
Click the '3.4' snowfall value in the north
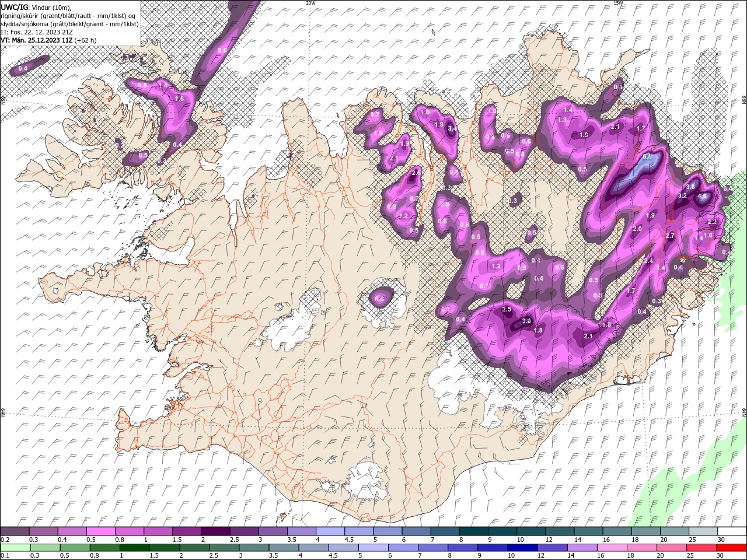[452, 129]
